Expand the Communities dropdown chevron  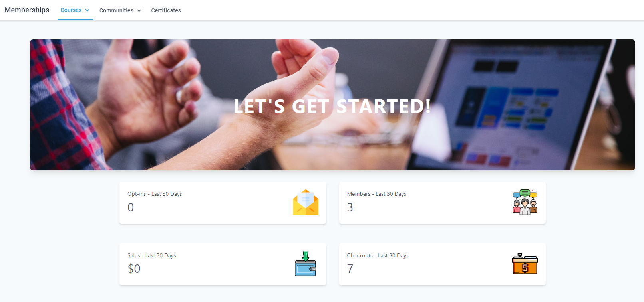(x=139, y=10)
